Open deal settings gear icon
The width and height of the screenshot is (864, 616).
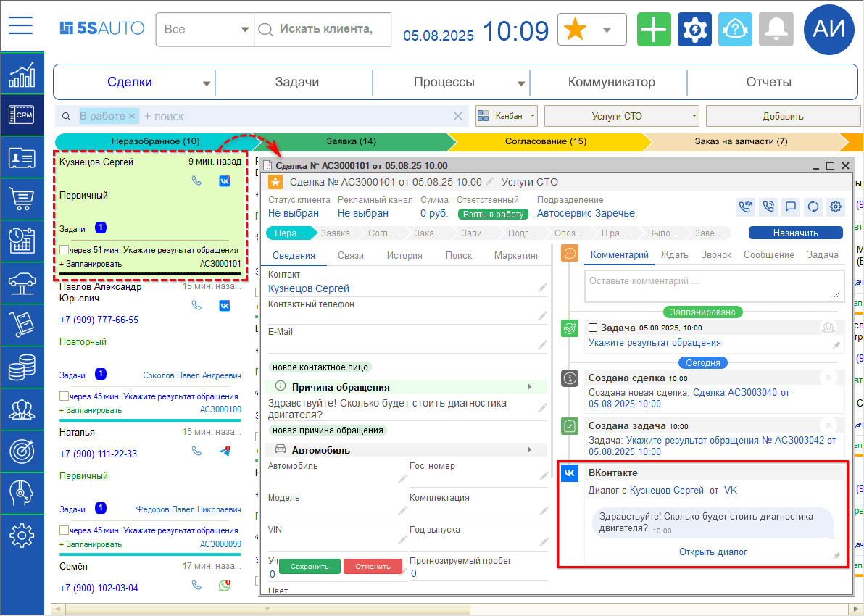[x=836, y=207]
